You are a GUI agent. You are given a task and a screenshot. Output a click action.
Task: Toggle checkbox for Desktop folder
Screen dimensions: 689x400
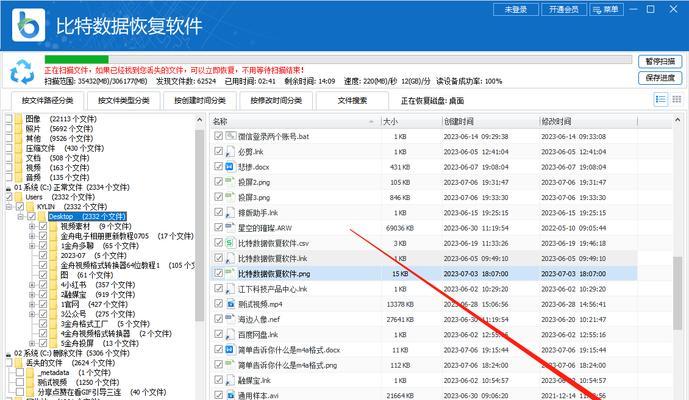pyautogui.click(x=31, y=216)
